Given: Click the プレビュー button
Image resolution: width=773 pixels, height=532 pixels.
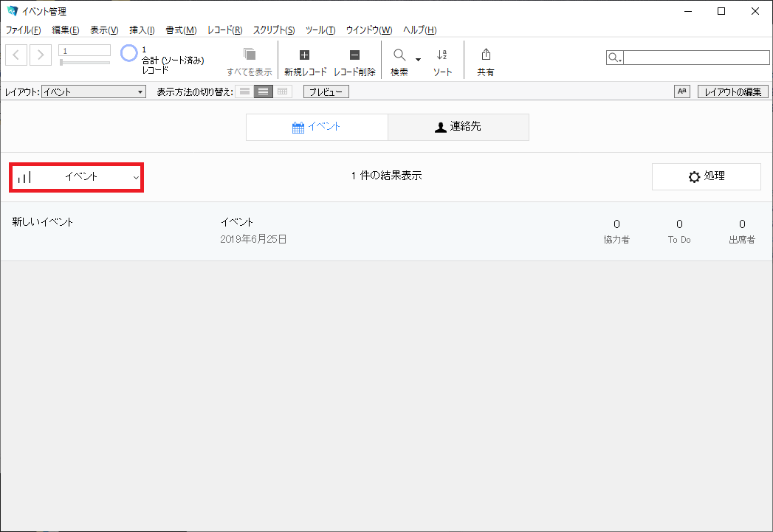Looking at the screenshot, I should point(326,91).
